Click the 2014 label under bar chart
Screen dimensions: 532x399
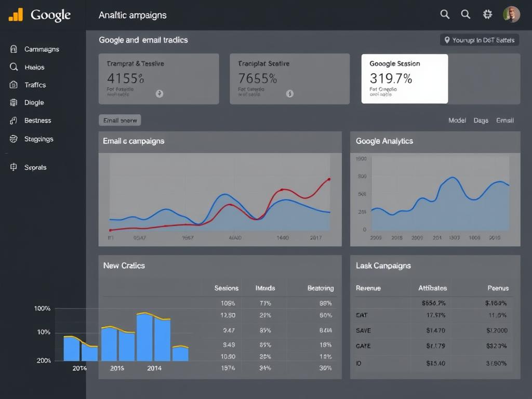pyautogui.click(x=154, y=368)
